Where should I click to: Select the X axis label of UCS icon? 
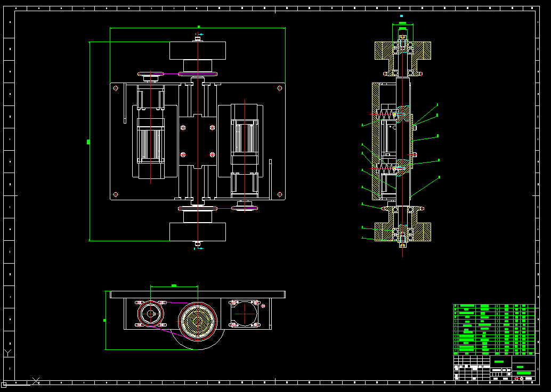[x=36, y=381]
